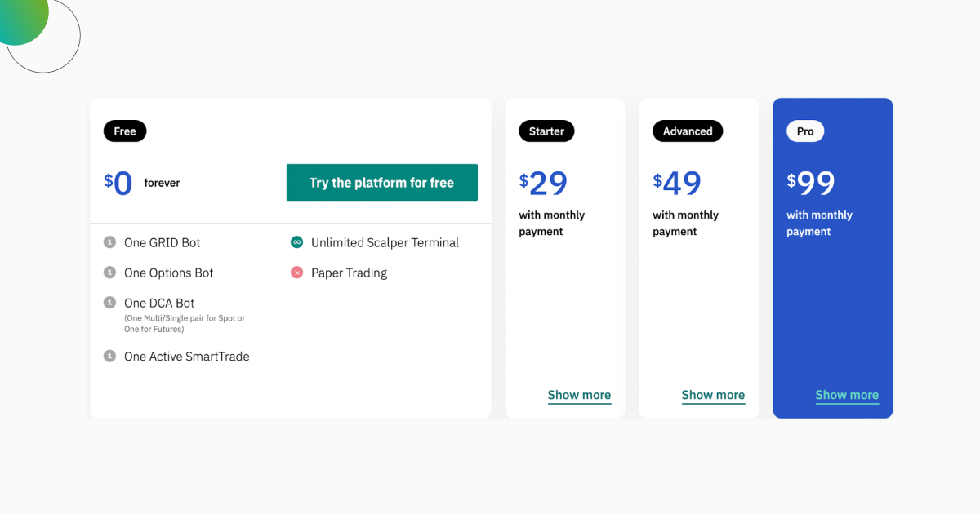The image size is (980, 514).
Task: Click Try the platform for free
Action: 381,182
